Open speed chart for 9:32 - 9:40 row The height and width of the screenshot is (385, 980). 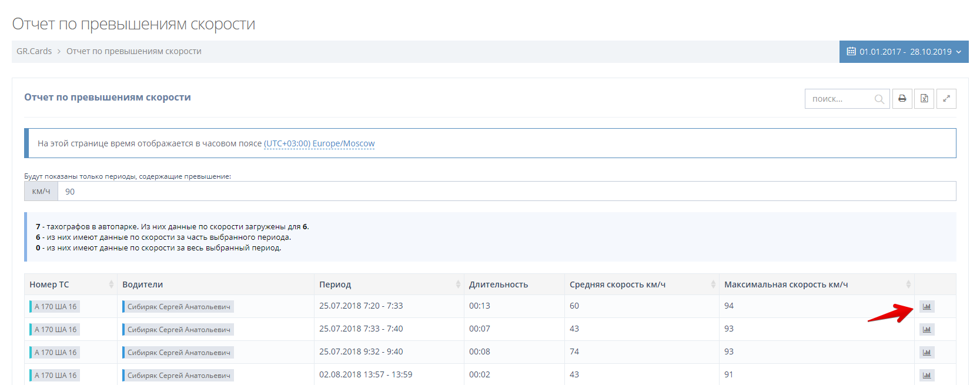[927, 353]
